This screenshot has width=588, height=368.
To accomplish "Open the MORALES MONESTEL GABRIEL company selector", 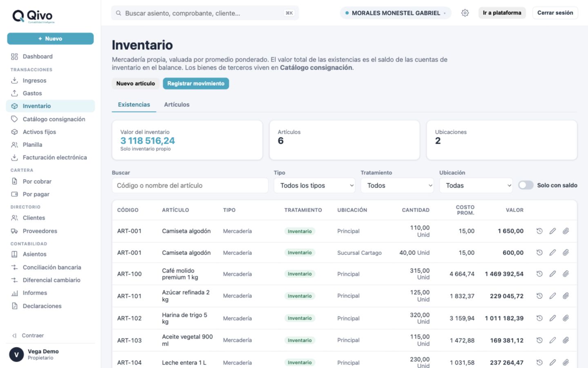I will (x=395, y=13).
